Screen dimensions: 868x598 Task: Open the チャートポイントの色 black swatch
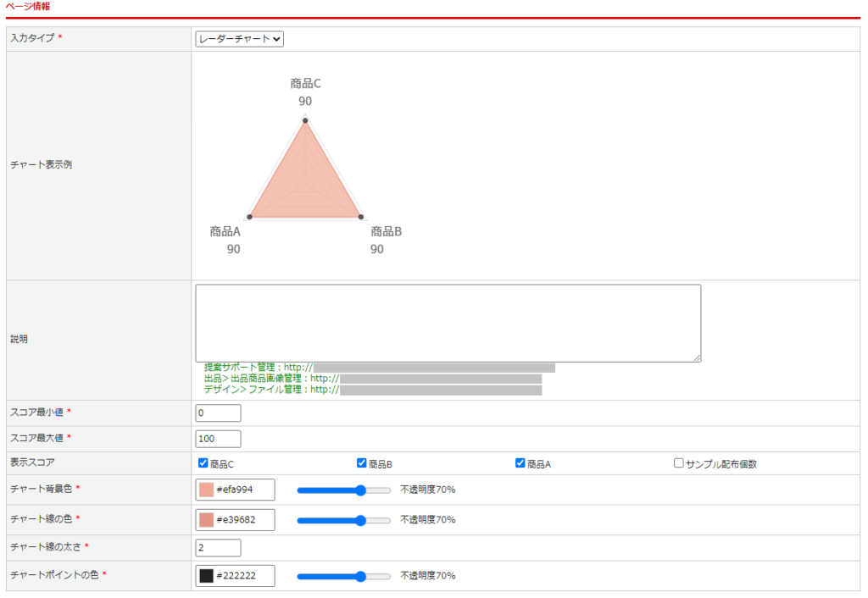(206, 576)
